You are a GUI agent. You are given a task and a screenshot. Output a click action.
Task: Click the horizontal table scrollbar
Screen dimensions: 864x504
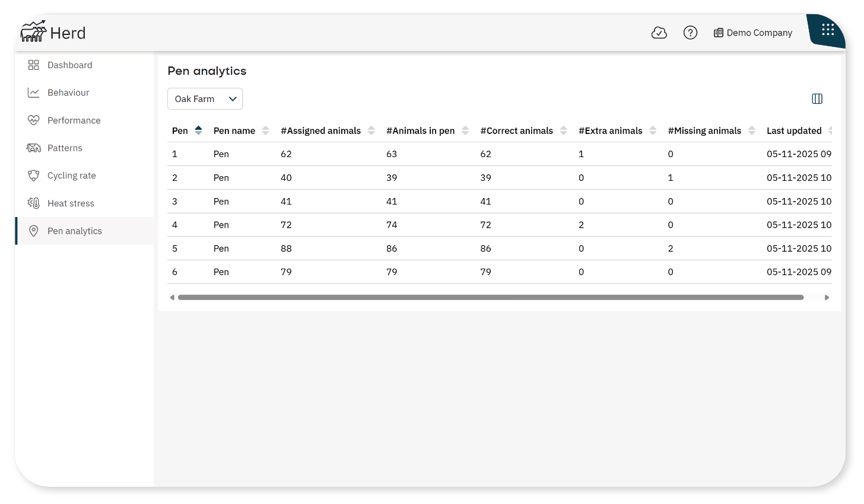tap(490, 298)
